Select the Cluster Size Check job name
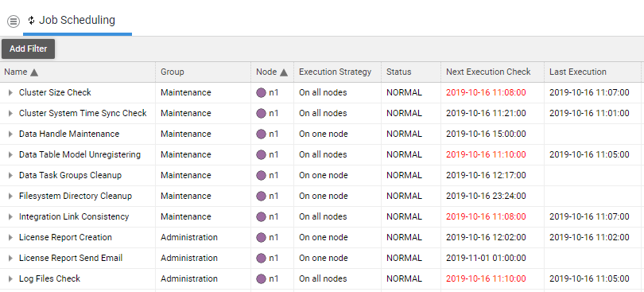644x292 pixels. (55, 92)
